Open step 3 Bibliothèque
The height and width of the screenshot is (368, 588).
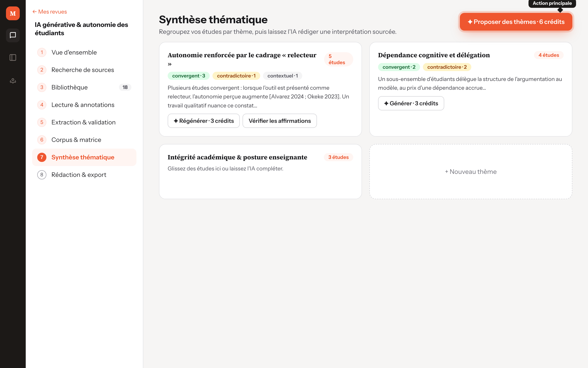coord(84,87)
